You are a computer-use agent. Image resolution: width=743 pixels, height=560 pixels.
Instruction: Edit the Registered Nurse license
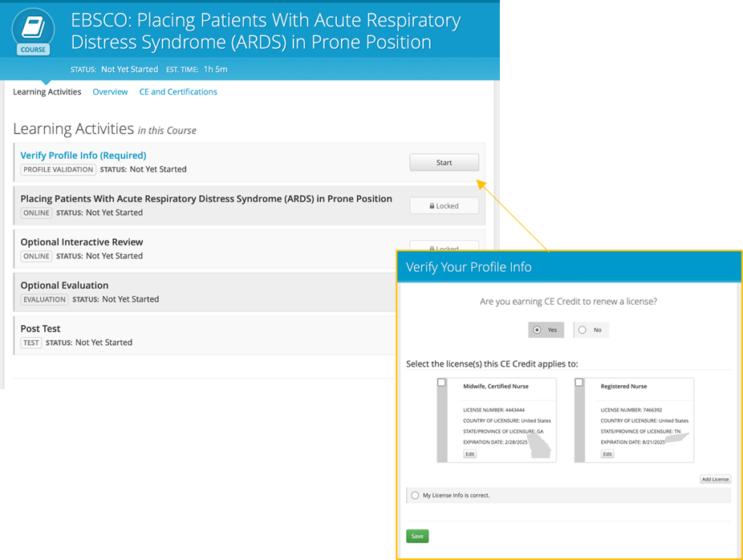click(607, 454)
